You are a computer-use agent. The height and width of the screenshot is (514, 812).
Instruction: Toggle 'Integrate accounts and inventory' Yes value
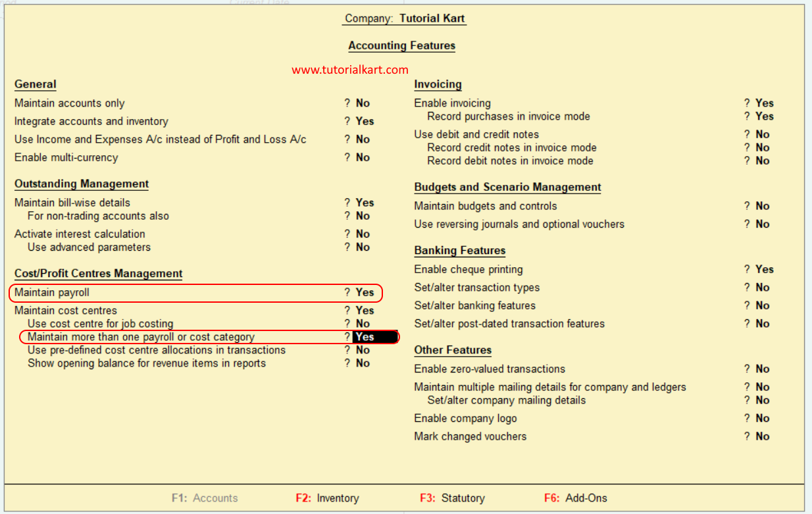click(x=365, y=121)
